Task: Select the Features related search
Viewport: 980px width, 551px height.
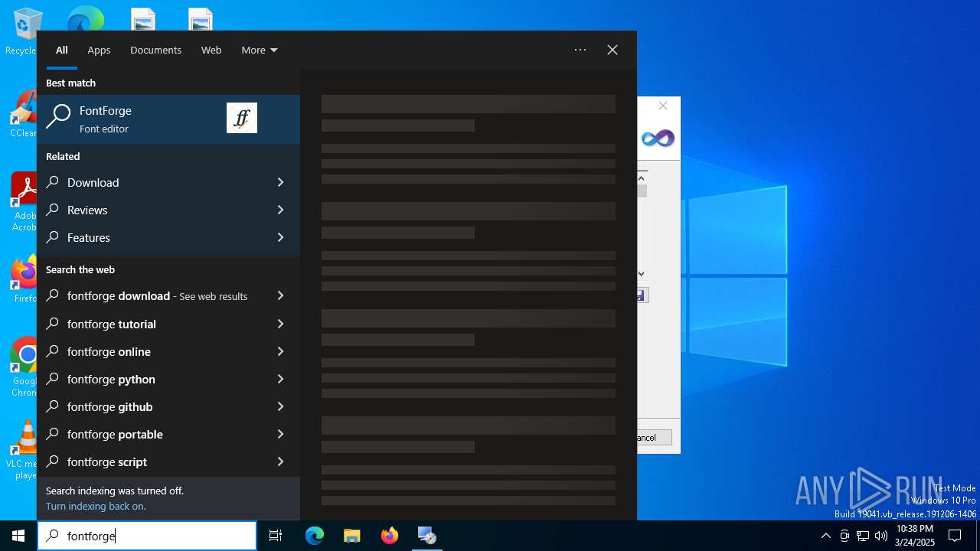Action: point(168,237)
